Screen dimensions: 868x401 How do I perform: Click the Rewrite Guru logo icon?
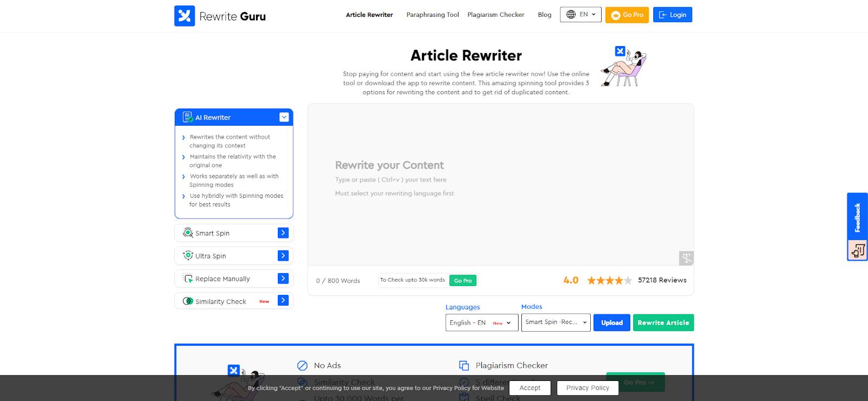click(x=184, y=16)
